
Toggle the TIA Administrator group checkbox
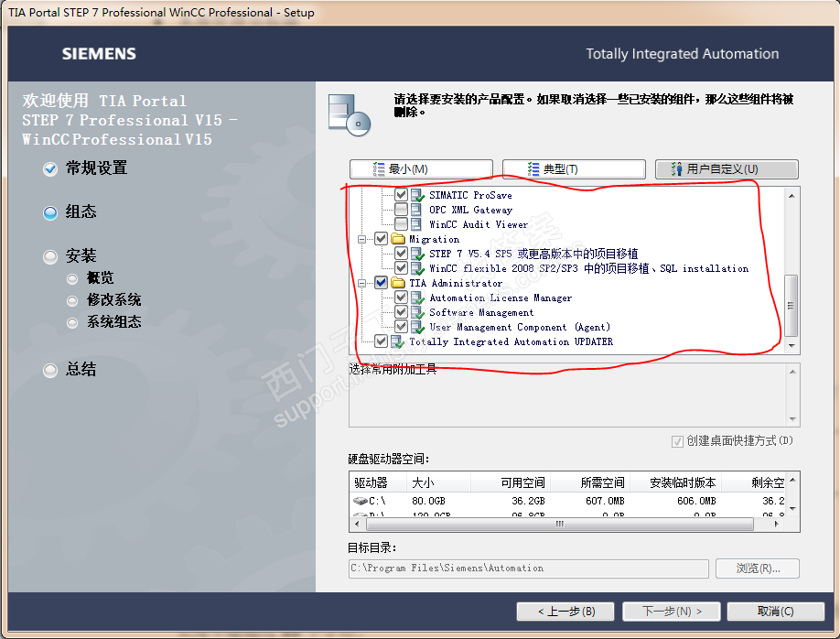click(381, 283)
